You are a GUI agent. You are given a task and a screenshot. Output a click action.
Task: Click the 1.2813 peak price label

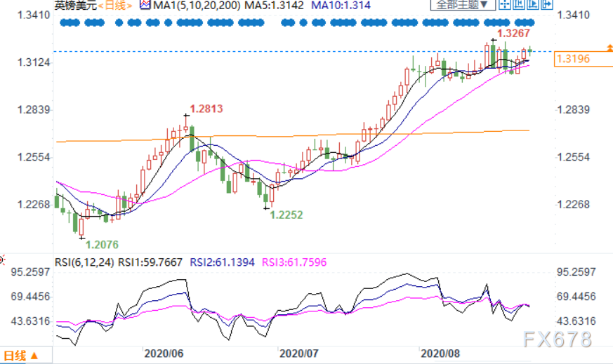tap(206, 109)
